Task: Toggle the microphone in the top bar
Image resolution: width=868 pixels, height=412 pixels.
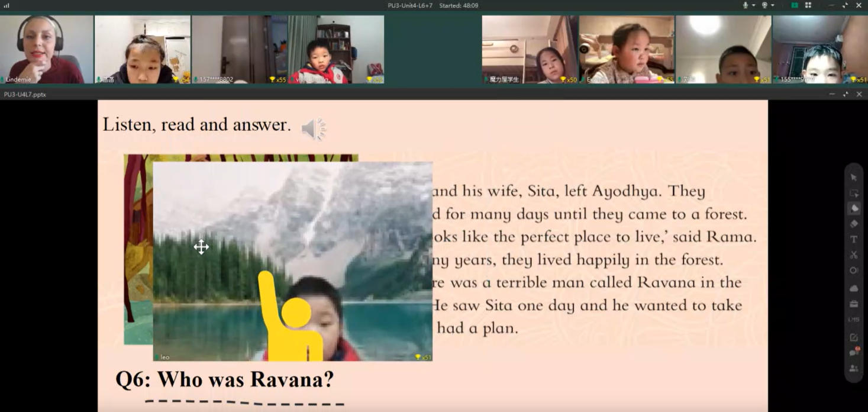Action: click(x=745, y=5)
